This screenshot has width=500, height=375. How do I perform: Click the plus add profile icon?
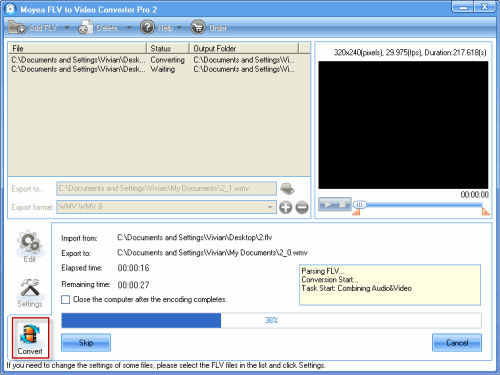pos(285,207)
